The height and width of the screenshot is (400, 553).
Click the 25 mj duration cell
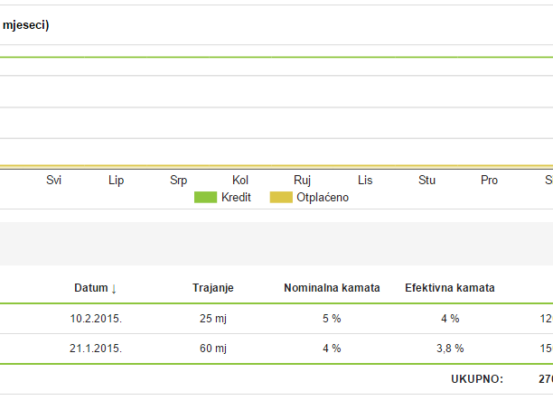213,319
